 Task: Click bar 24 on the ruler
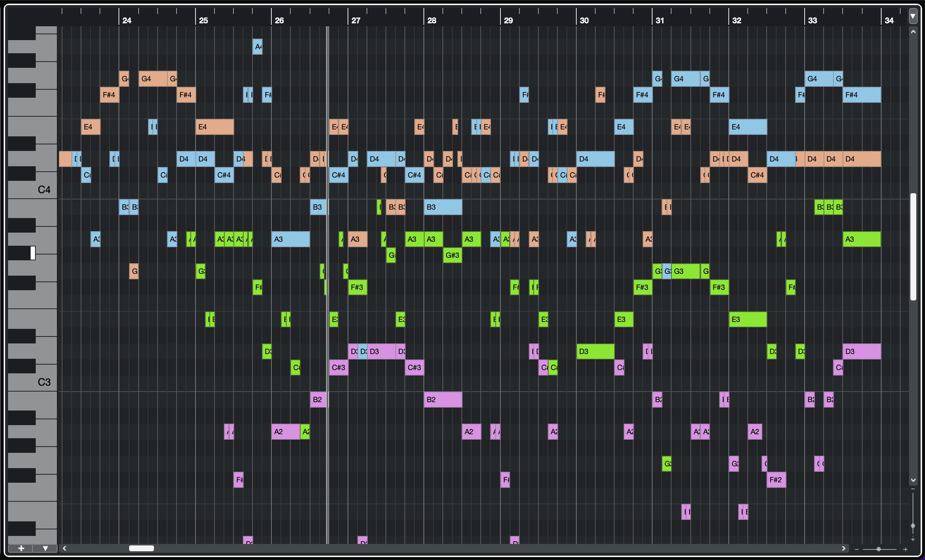[x=127, y=20]
